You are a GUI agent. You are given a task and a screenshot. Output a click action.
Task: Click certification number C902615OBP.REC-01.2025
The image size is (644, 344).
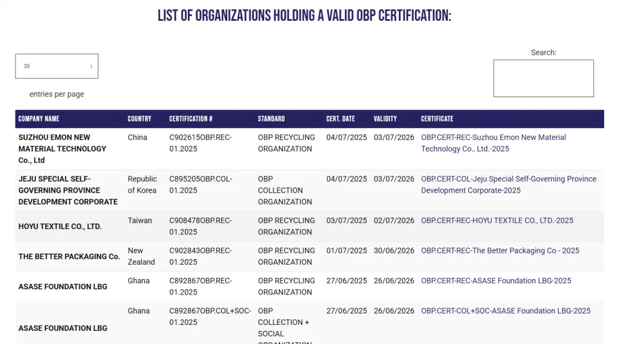200,143
